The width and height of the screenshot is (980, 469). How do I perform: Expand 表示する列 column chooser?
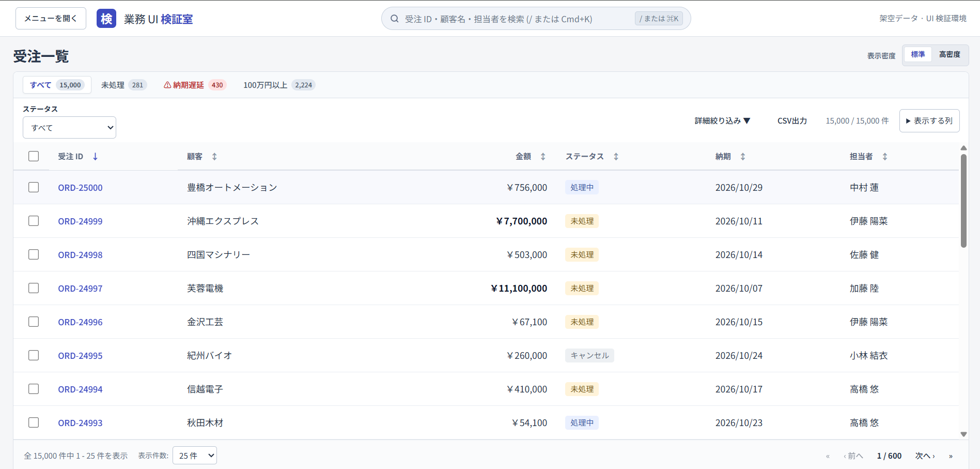click(x=929, y=120)
